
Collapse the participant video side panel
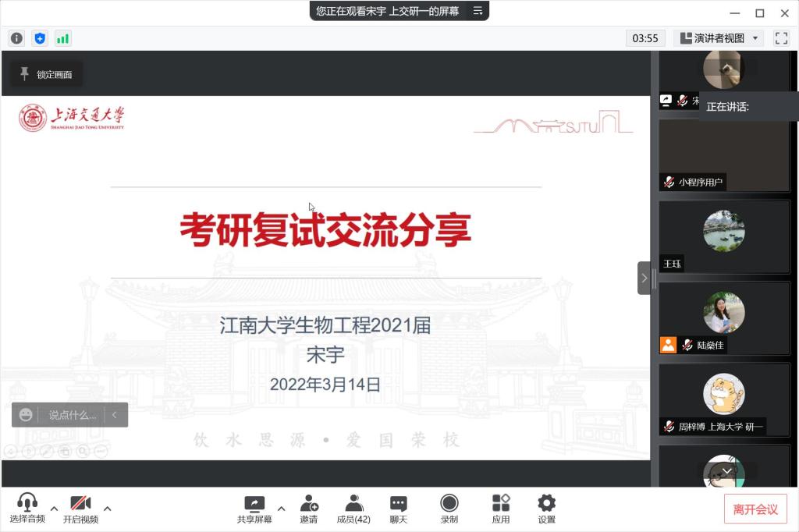click(x=644, y=278)
